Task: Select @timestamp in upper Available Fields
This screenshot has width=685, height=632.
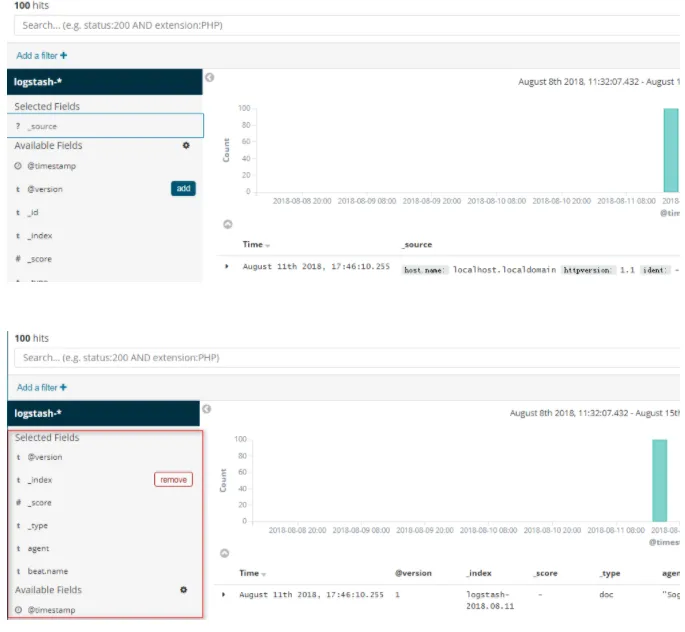Action: click(x=52, y=166)
